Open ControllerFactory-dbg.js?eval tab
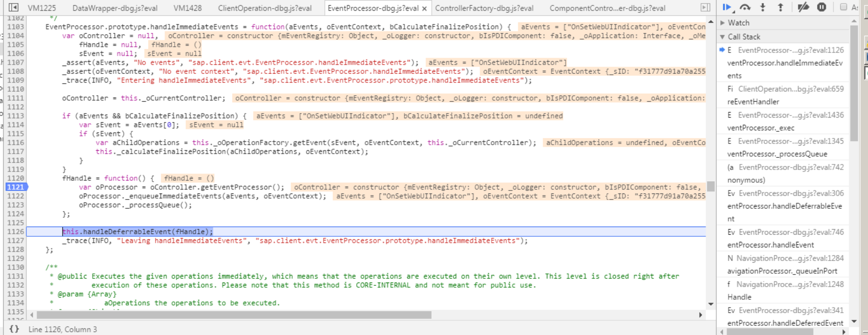868x335 pixels. click(x=484, y=8)
